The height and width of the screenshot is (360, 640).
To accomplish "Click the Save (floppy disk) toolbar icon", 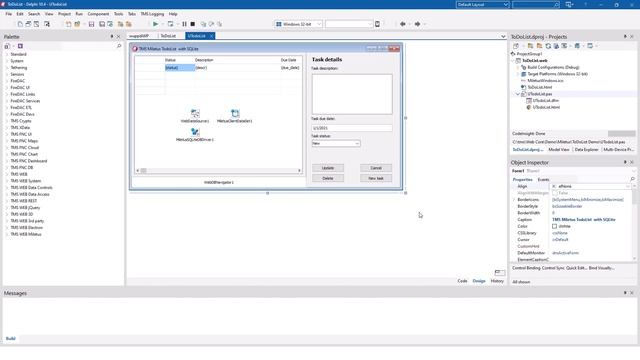I will coord(91,24).
